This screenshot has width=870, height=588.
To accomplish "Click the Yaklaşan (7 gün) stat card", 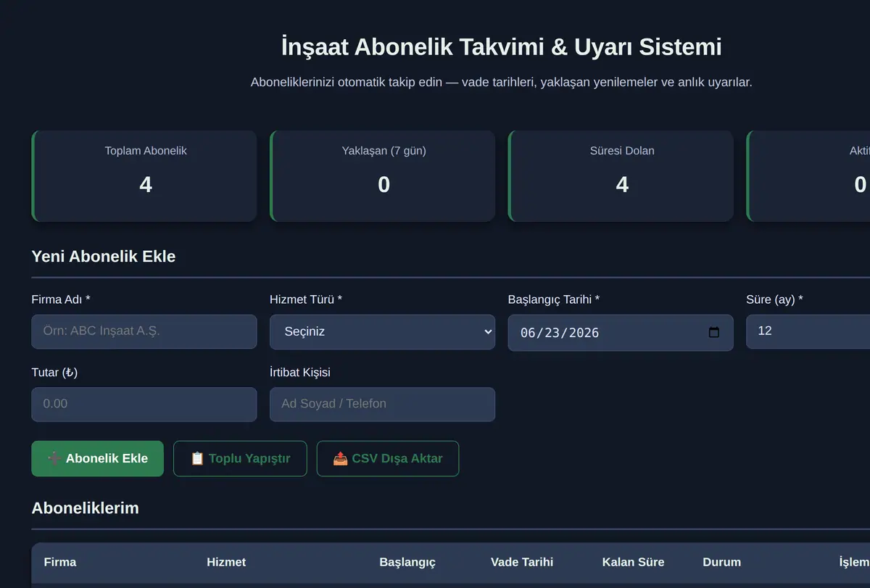I will (382, 176).
